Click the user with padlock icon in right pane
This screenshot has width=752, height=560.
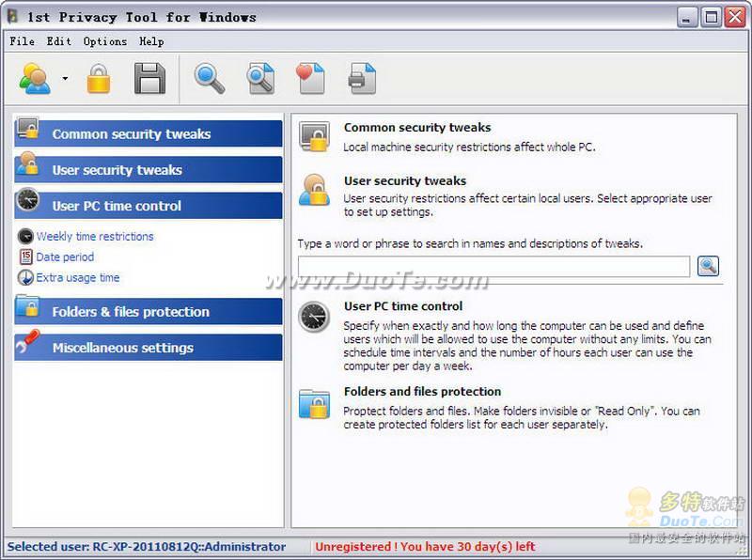[314, 190]
